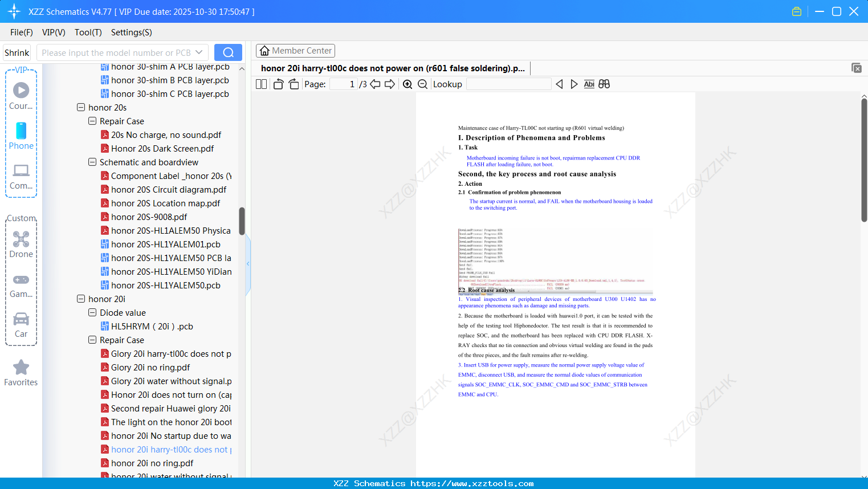Rotate the page counterclockwise

[x=278, y=84]
